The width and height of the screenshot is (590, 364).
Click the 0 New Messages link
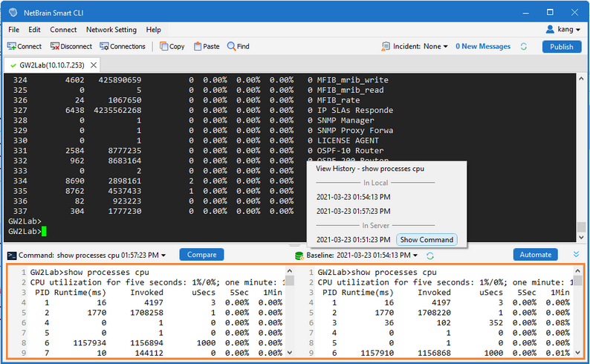[483, 46]
